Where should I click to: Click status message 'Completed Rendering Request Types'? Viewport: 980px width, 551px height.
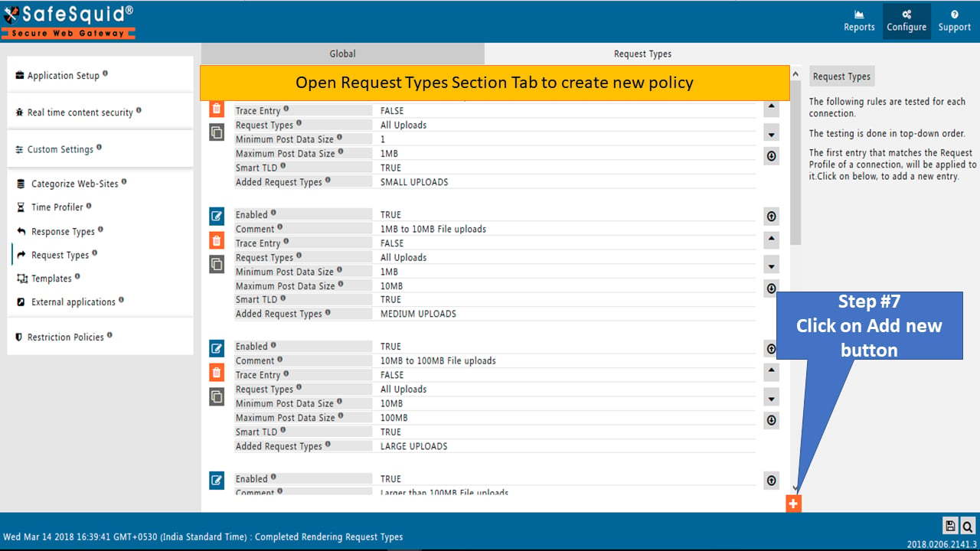[x=329, y=536]
